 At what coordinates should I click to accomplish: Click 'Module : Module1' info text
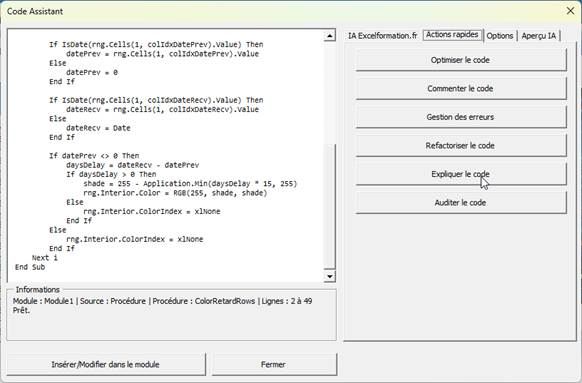pyautogui.click(x=43, y=301)
